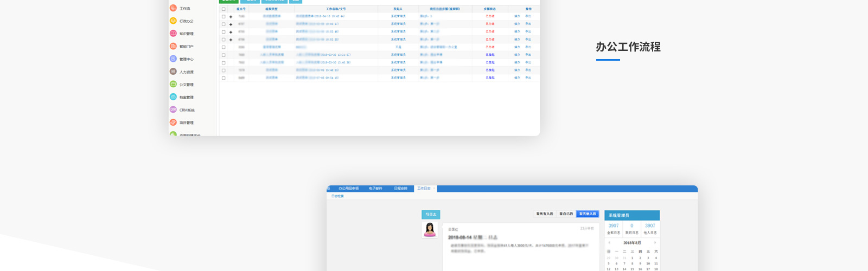Viewport: 868px width, 271px height.
Task: Select the CRM系统 icon
Action: [173, 109]
